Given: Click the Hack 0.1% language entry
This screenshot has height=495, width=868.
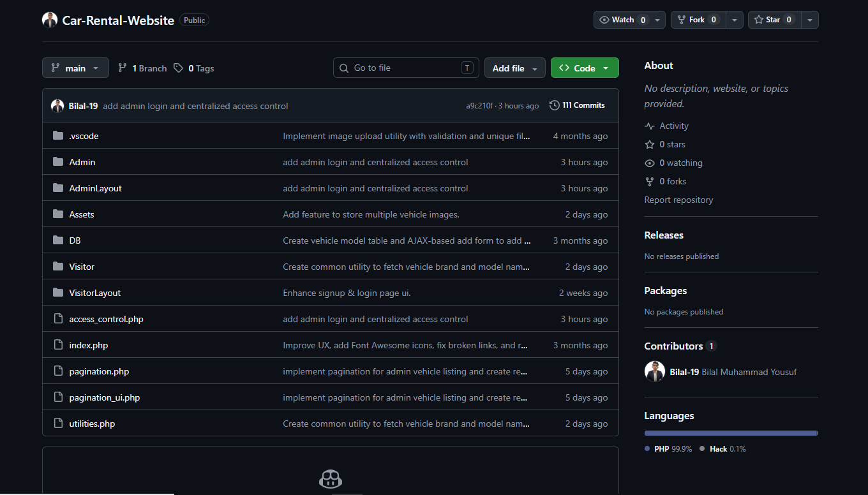Looking at the screenshot, I should pyautogui.click(x=722, y=449).
